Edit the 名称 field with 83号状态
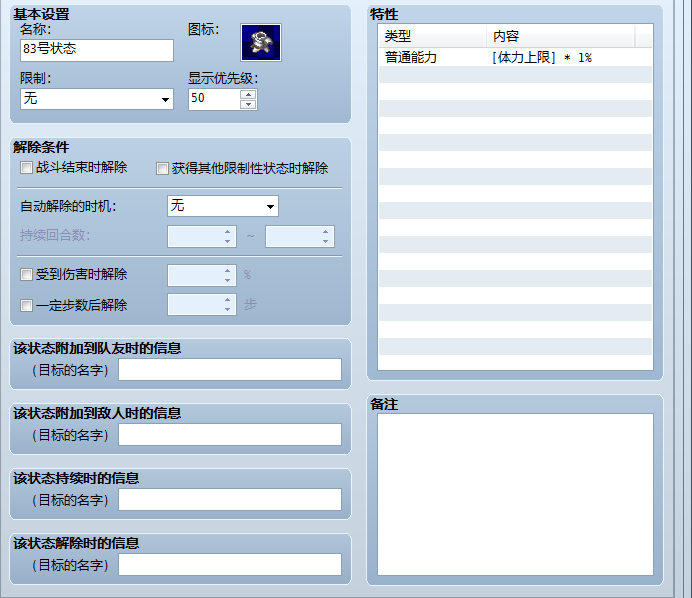This screenshot has width=692, height=598. (97, 50)
